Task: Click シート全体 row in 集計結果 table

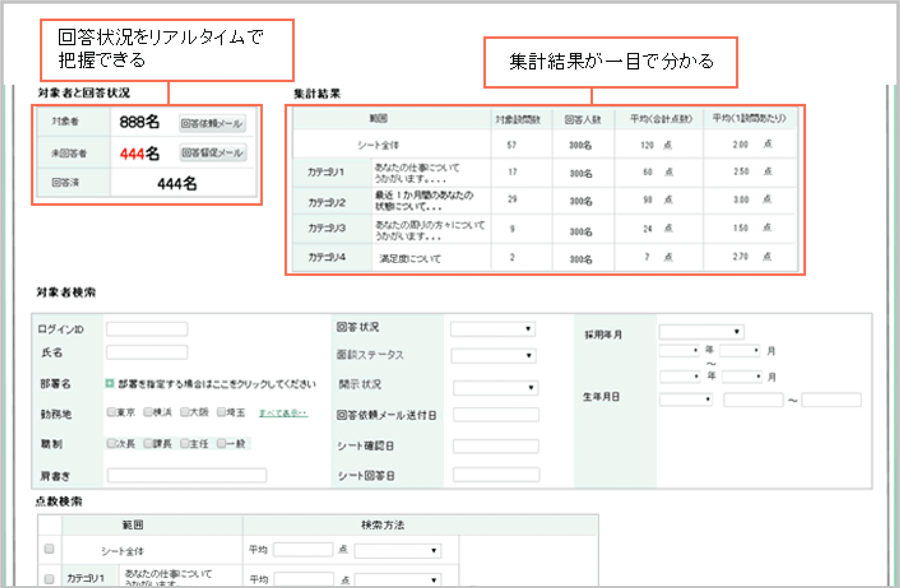Action: click(545, 145)
